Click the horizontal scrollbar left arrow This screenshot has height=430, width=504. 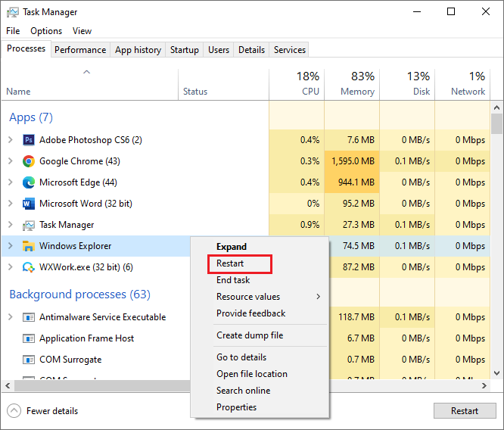pyautogui.click(x=8, y=385)
